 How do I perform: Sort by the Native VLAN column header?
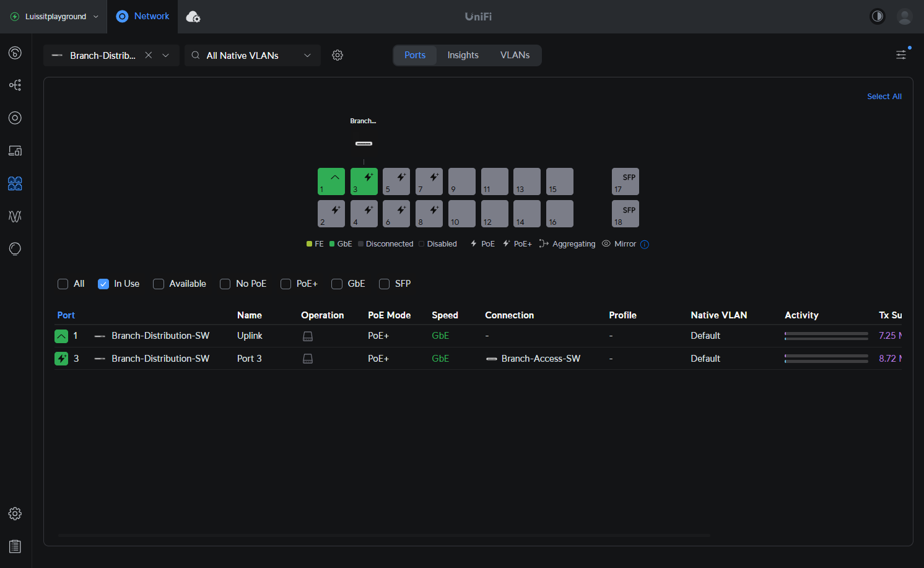pos(719,315)
